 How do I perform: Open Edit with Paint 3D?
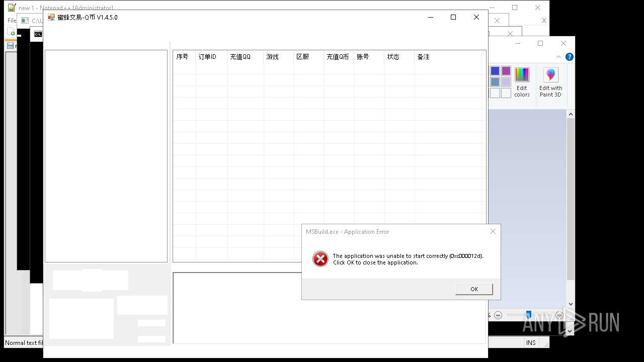tap(551, 82)
